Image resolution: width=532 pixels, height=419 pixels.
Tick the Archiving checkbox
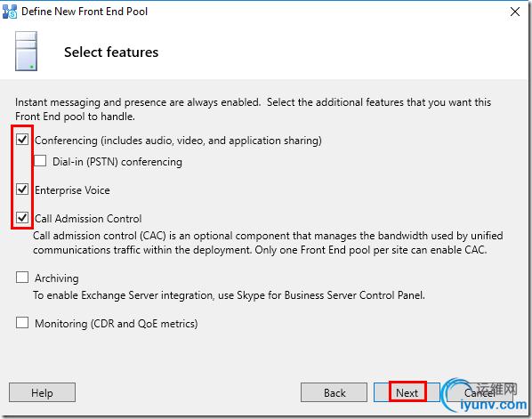22,278
